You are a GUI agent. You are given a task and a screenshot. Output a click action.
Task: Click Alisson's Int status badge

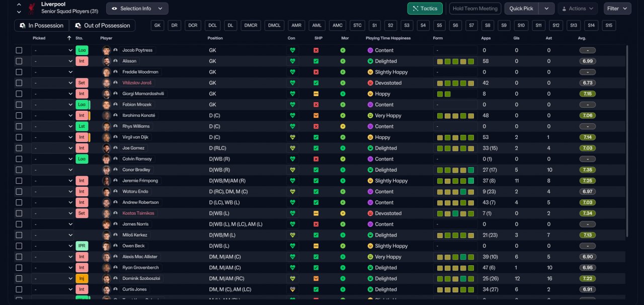82,61
